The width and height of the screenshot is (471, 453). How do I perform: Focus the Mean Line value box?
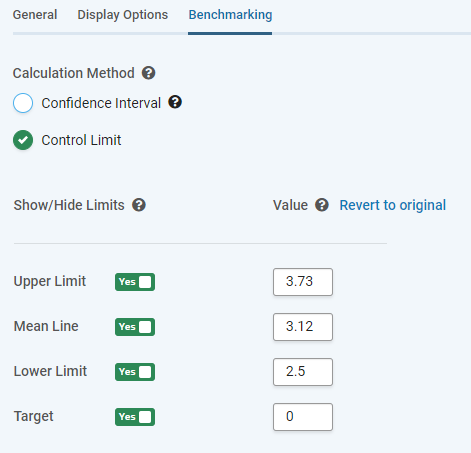303,327
